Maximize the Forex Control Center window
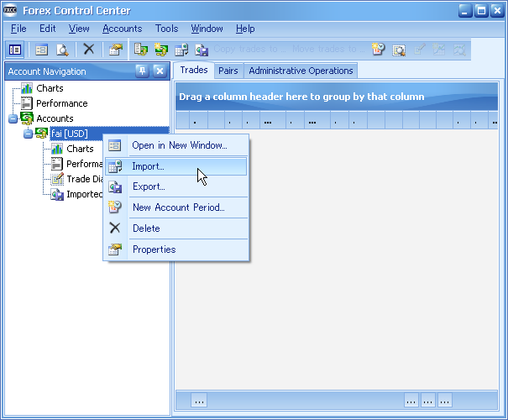 481,11
